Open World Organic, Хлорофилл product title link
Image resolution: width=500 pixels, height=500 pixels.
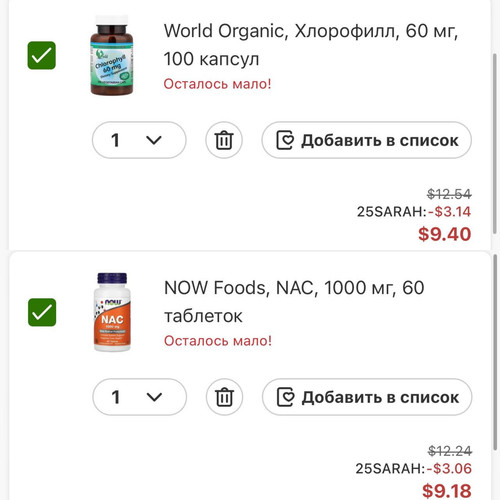[x=311, y=45]
